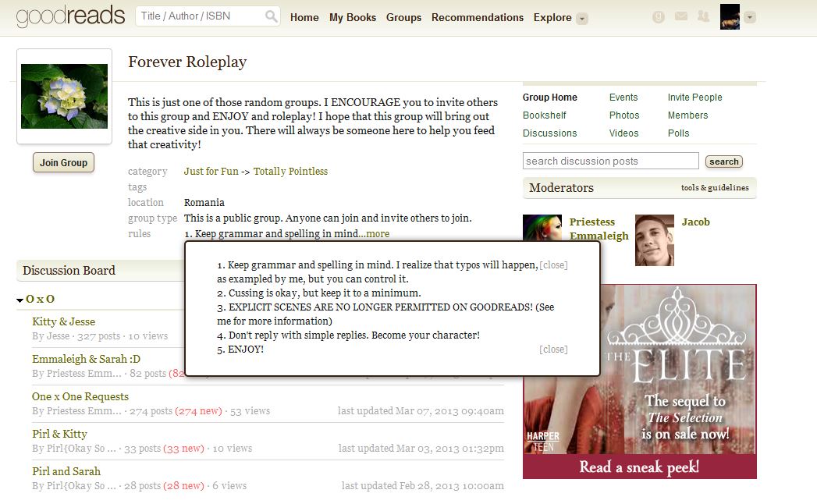Click the Forever Roleplay group title
Image resolution: width=817 pixels, height=504 pixels.
pyautogui.click(x=187, y=62)
